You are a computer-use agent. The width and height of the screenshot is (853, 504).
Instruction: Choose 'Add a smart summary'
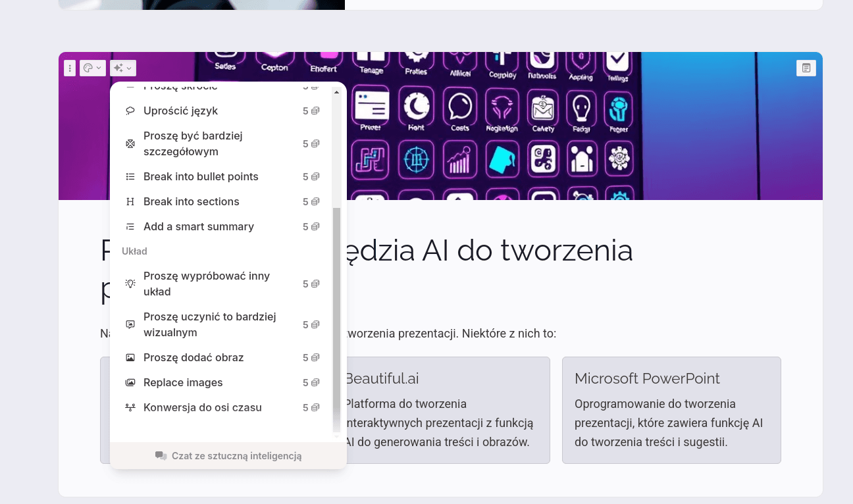[198, 226]
